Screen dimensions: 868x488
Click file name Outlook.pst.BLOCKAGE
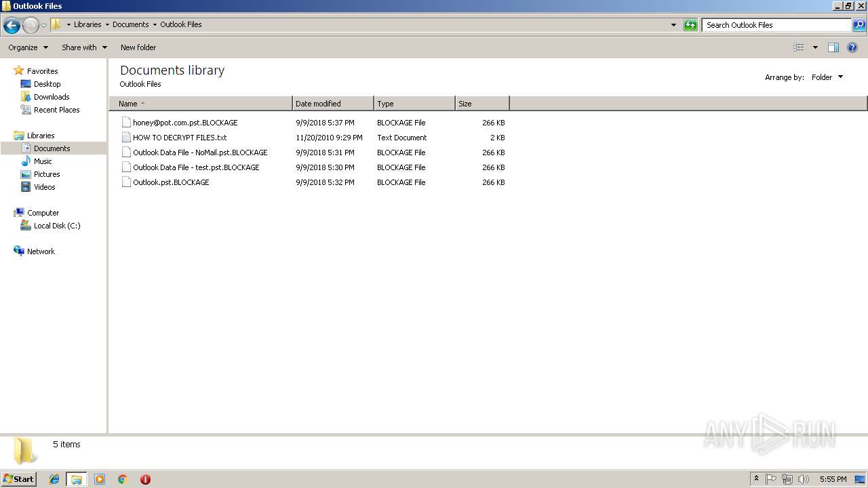171,182
